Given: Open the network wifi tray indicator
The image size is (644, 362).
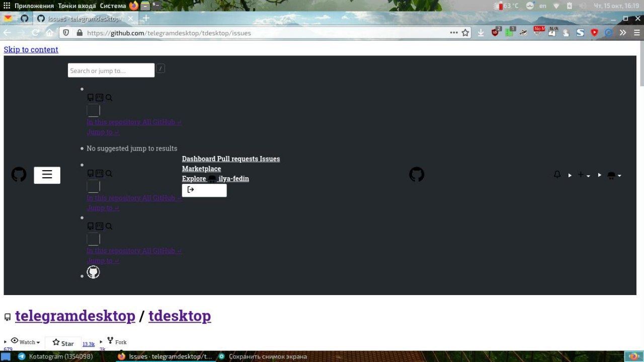Looking at the screenshot, I should click(556, 6).
